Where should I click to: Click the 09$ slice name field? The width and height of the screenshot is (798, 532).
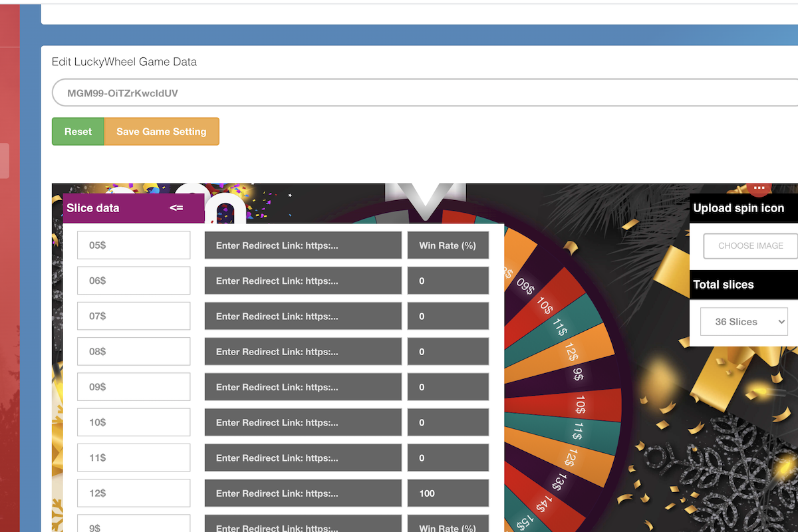coord(134,387)
